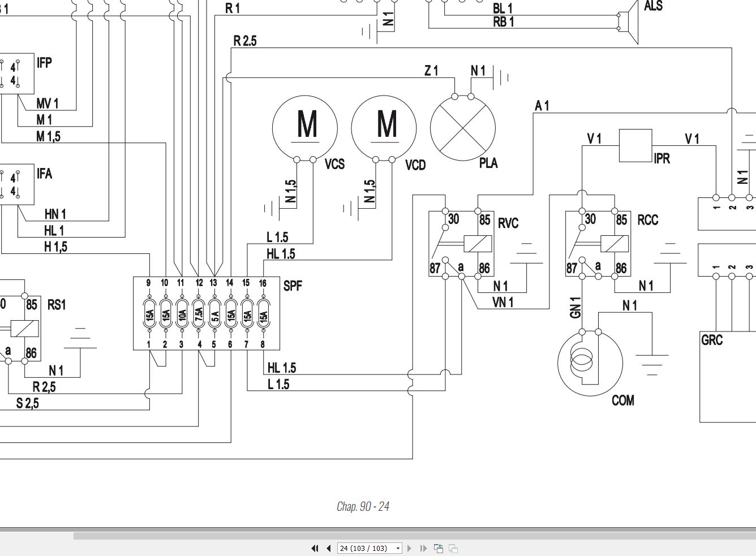Image resolution: width=756 pixels, height=556 pixels.
Task: Click the IFP switch label
Action: [45, 62]
